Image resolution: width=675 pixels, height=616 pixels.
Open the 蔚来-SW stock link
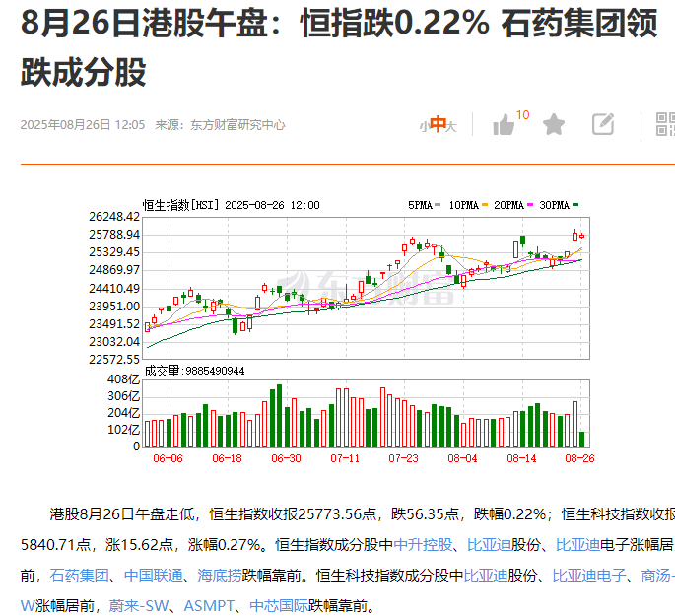[x=139, y=606]
